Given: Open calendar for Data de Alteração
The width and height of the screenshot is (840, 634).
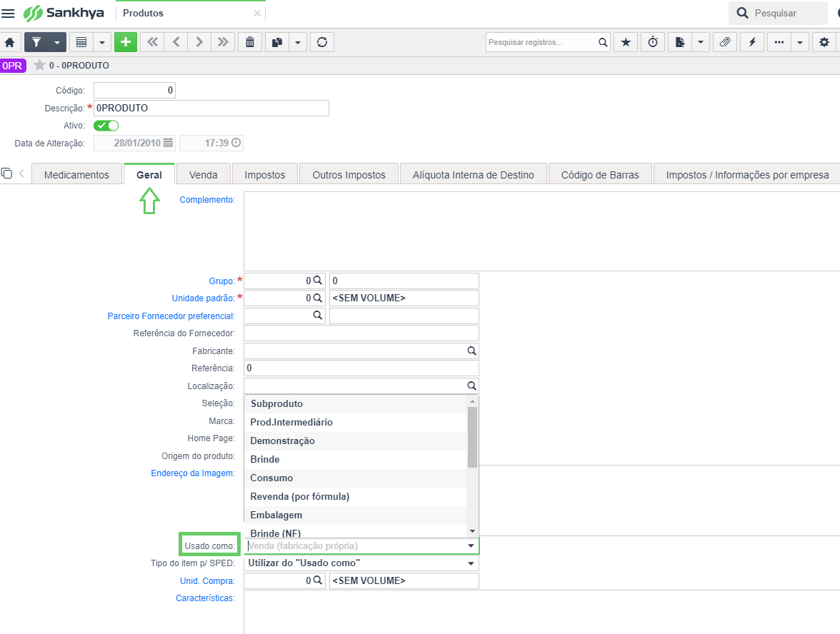Looking at the screenshot, I should [169, 143].
